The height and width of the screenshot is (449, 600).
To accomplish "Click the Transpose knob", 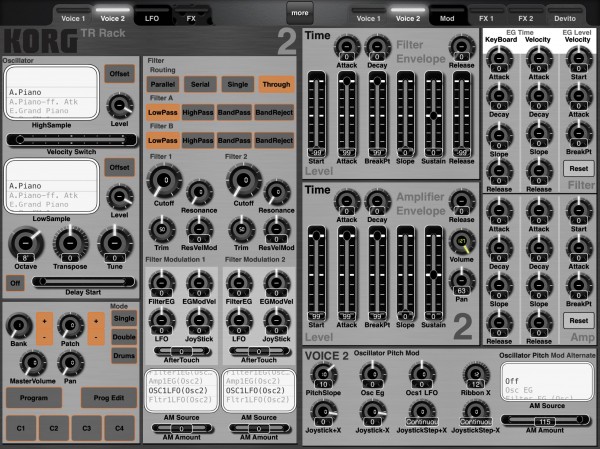I will point(70,243).
